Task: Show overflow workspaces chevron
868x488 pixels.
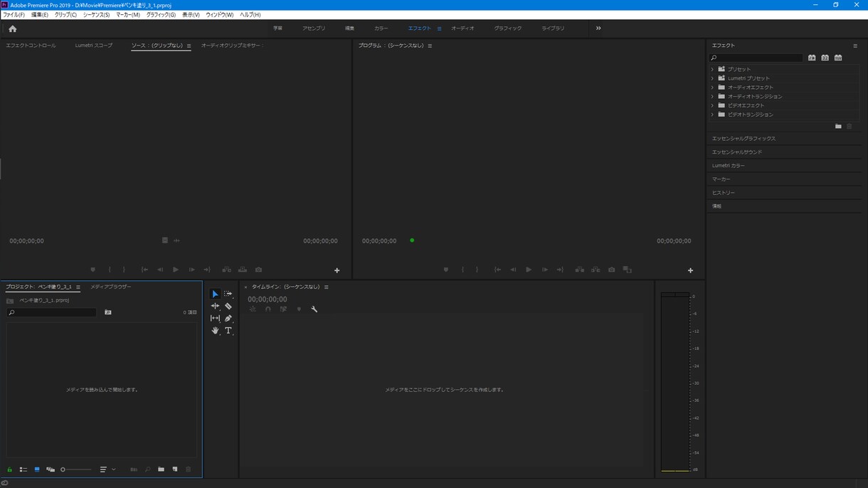Action: point(598,28)
